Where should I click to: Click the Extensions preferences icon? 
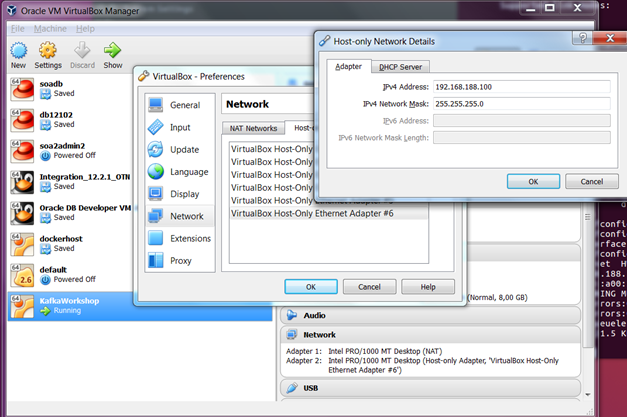156,238
